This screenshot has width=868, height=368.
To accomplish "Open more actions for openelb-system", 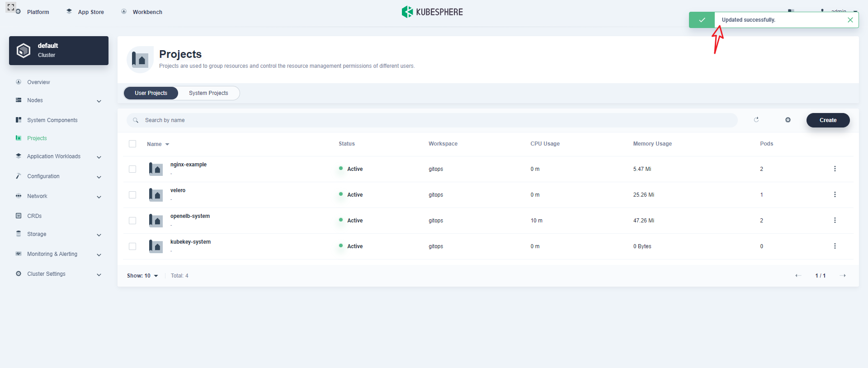I will [835, 220].
